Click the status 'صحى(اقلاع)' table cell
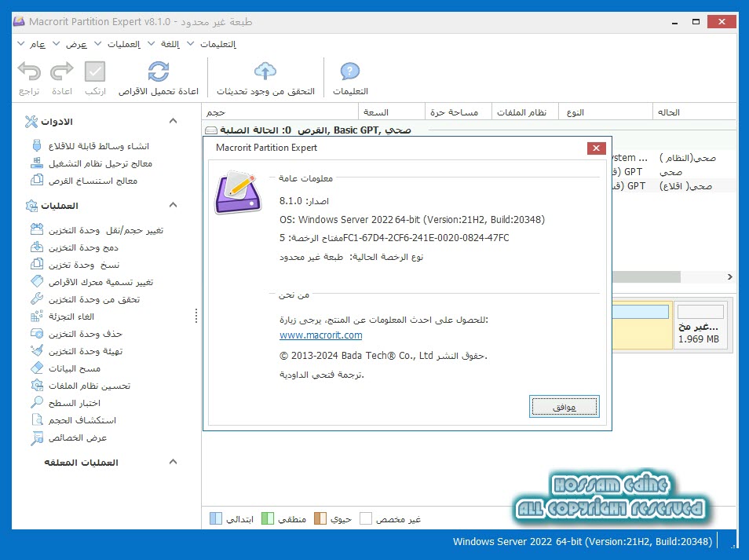 pyautogui.click(x=685, y=186)
